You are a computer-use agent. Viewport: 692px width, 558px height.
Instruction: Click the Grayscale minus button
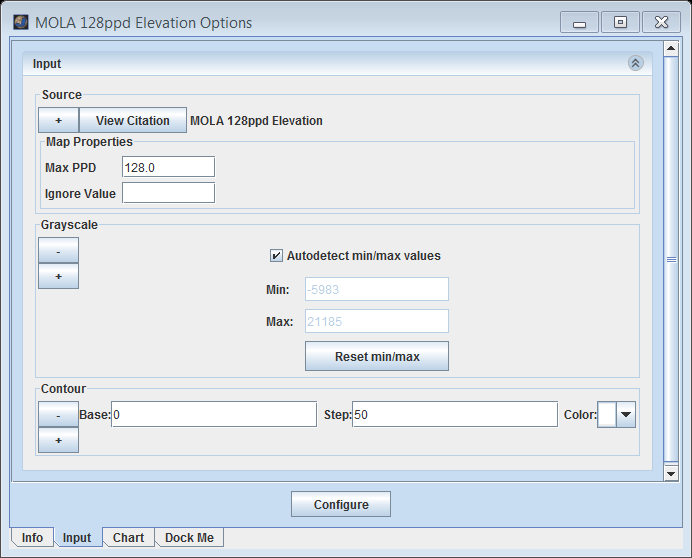click(58, 250)
